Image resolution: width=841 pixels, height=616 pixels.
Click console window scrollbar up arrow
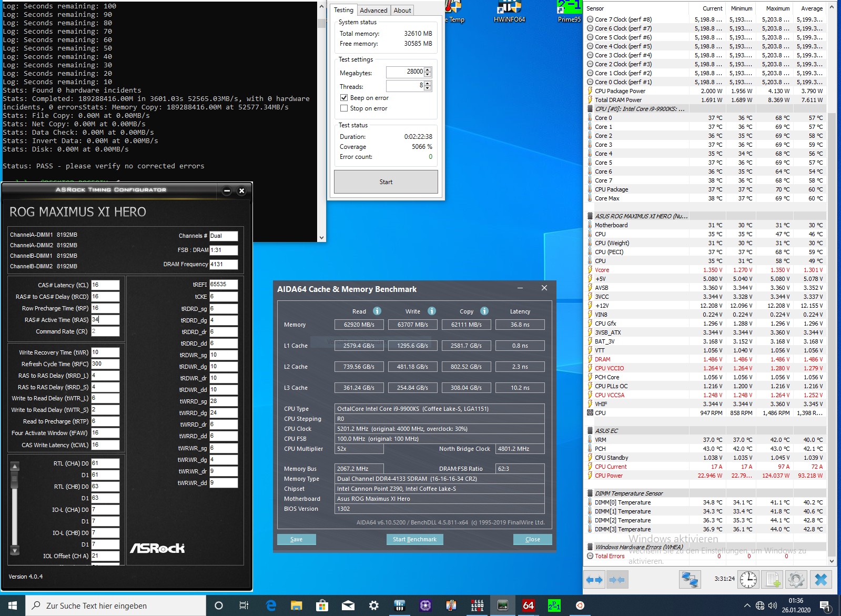(x=321, y=6)
